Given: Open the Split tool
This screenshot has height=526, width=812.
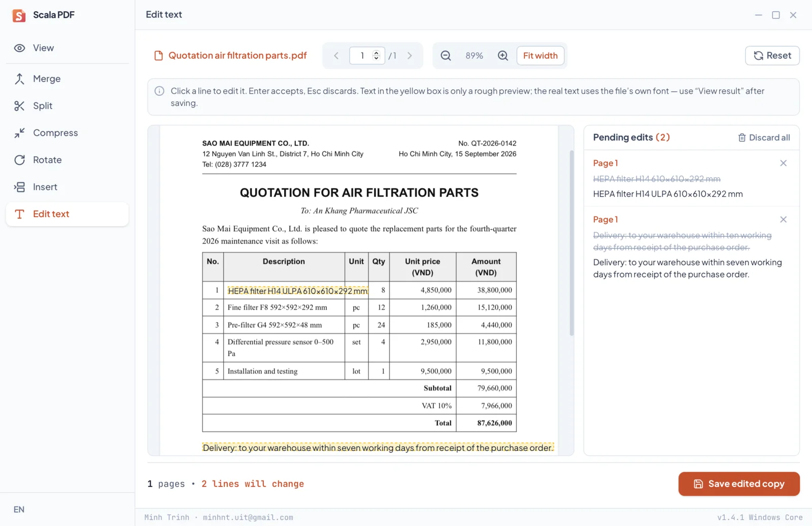Looking at the screenshot, I should pos(67,106).
